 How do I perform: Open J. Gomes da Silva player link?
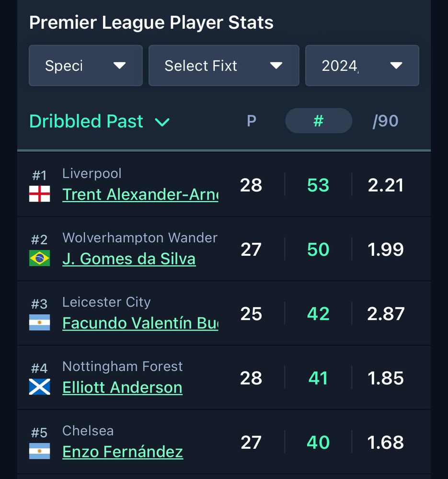pos(129,259)
